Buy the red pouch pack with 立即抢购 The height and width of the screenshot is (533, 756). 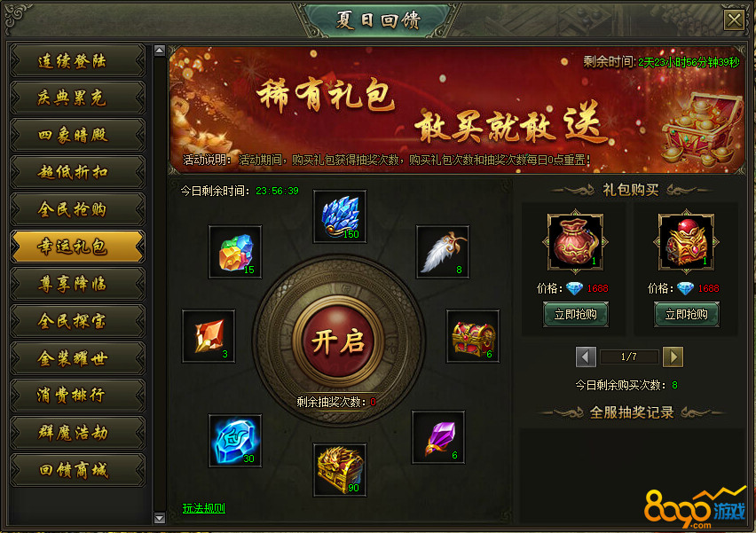click(x=576, y=315)
